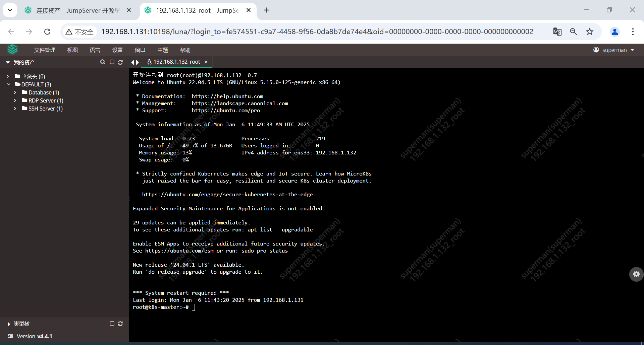Click the square icon in 类型树 header
This screenshot has width=644, height=345.
112,324
